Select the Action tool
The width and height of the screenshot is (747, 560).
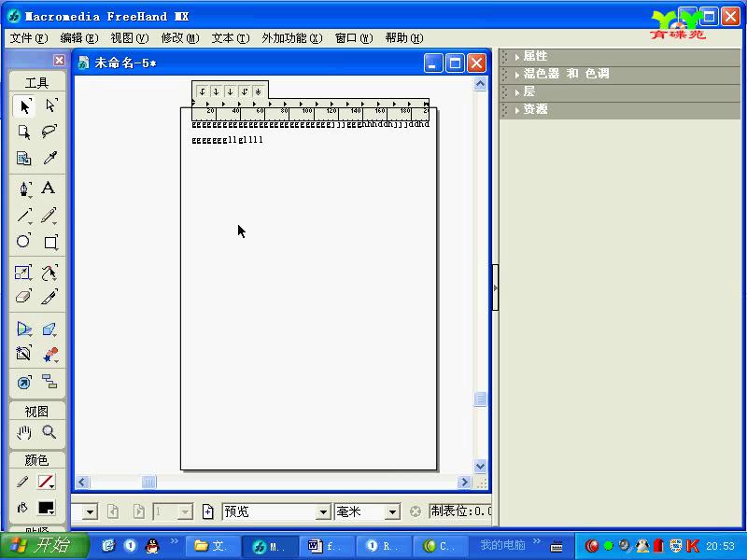click(24, 382)
